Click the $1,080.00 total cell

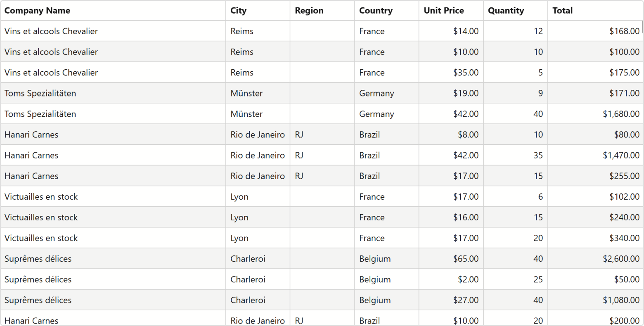click(x=595, y=300)
